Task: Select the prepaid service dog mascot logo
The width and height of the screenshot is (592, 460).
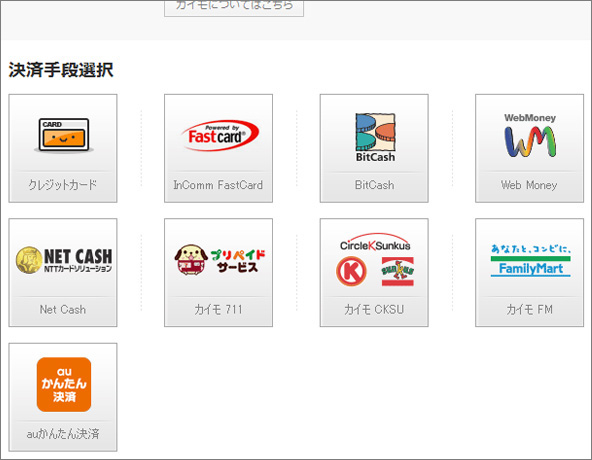Action: click(220, 260)
